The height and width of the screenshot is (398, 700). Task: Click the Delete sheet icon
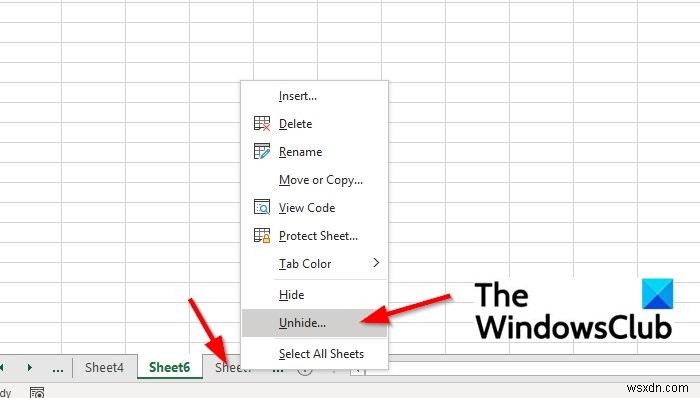tap(262, 124)
